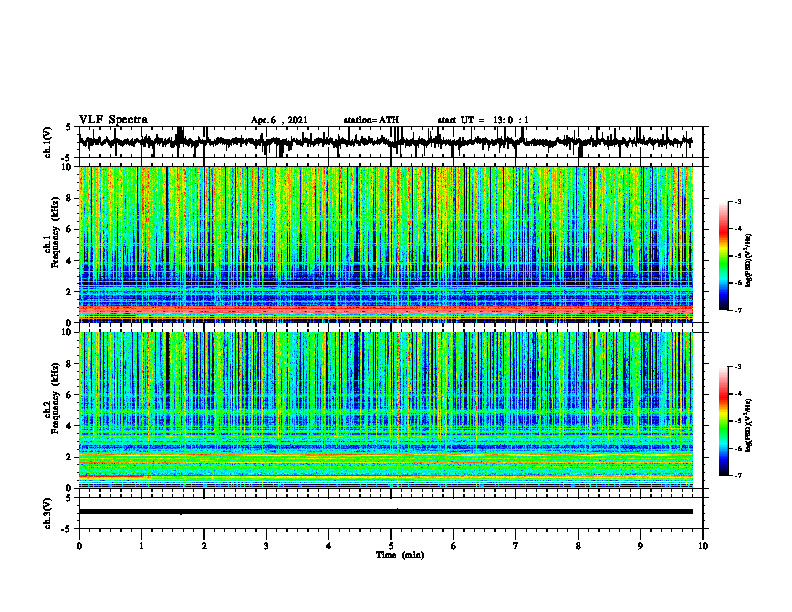Click the ch.1 "Frequency (kHz)" axis label
Screen dimensions: 792x612
54,233
